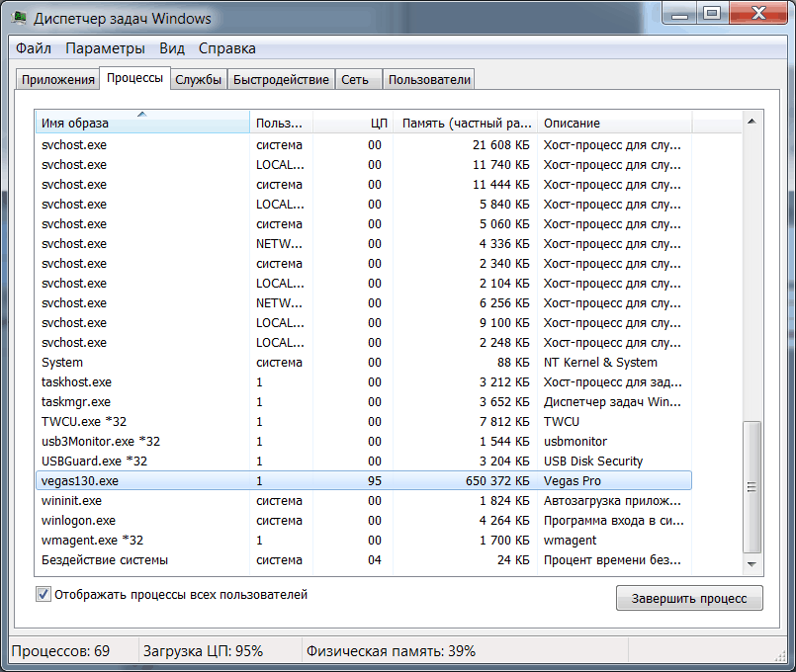The image size is (796, 672).
Task: Sort by Имя образа column header
Action: (x=142, y=123)
